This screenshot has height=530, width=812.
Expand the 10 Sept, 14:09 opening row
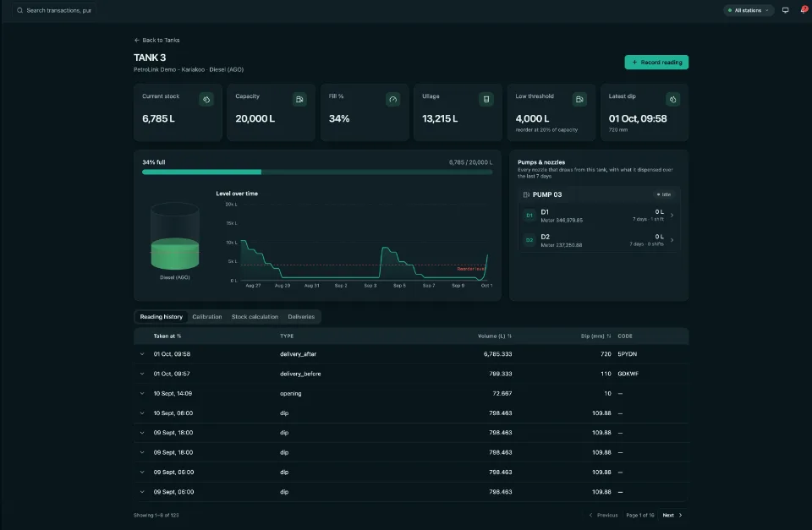click(x=142, y=393)
